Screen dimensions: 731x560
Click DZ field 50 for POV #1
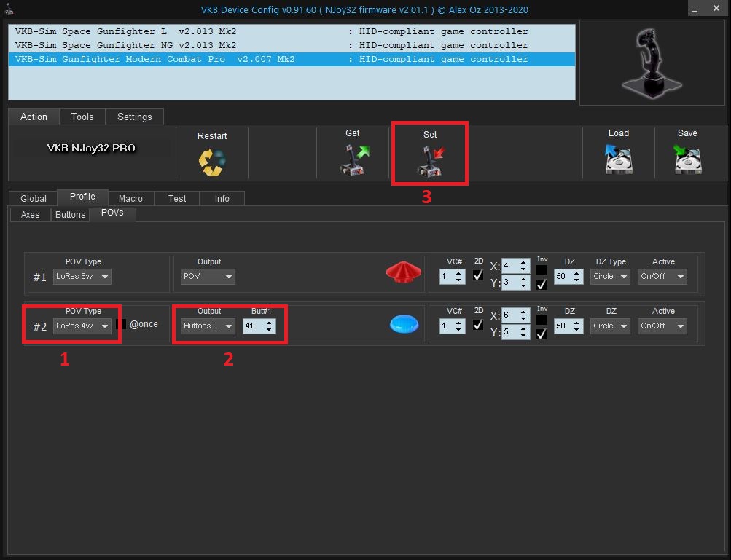coord(568,276)
